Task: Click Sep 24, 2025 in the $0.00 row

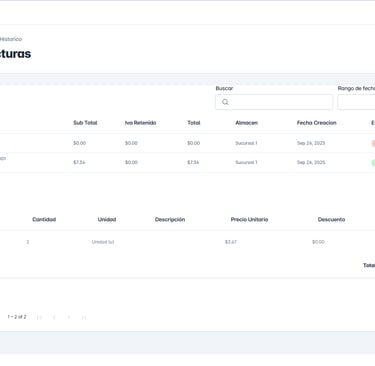Action: pyautogui.click(x=311, y=143)
